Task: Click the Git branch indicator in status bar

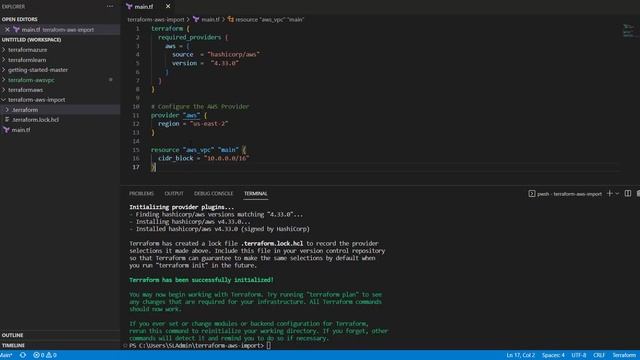Action: point(7,355)
